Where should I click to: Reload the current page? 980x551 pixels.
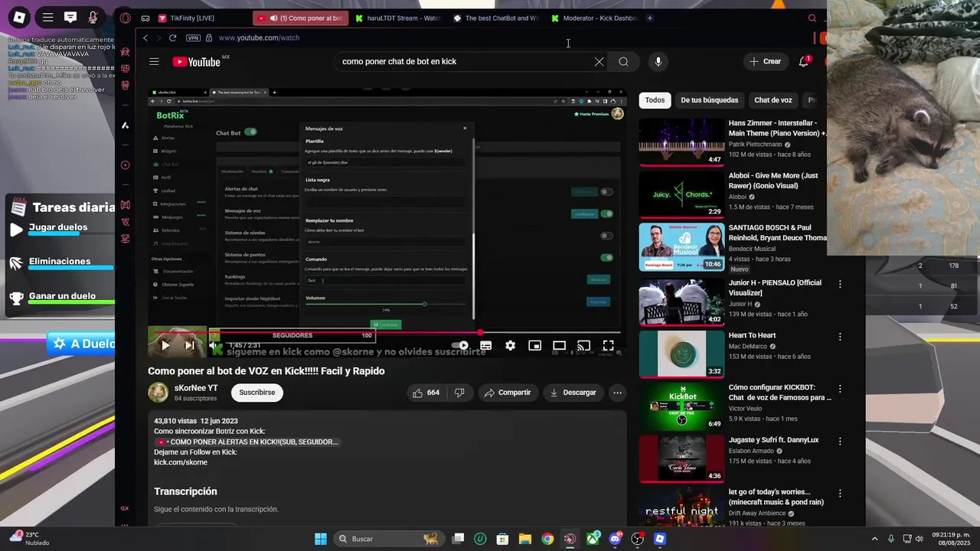pos(173,37)
